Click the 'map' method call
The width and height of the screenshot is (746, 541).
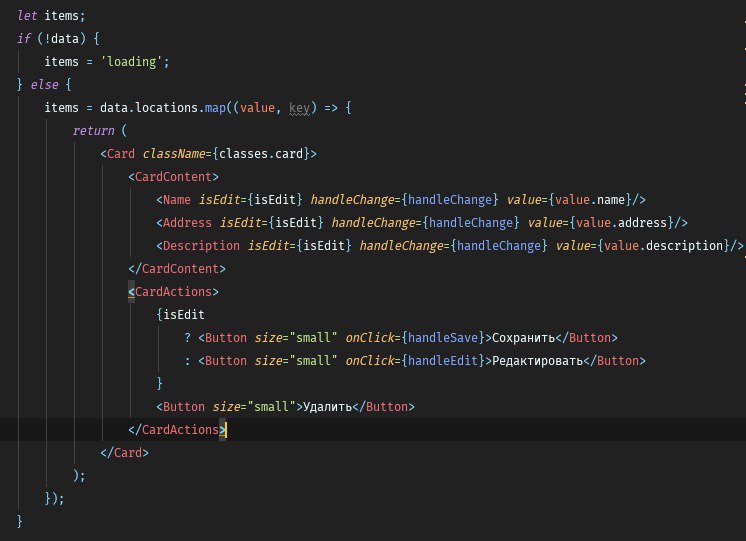215,108
